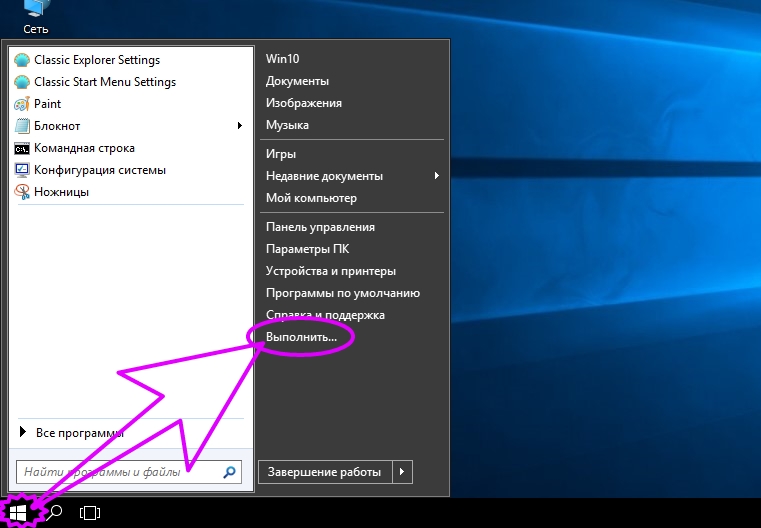Select Выполнить... from the menu
Viewport: 761px width, 528px height.
[302, 338]
